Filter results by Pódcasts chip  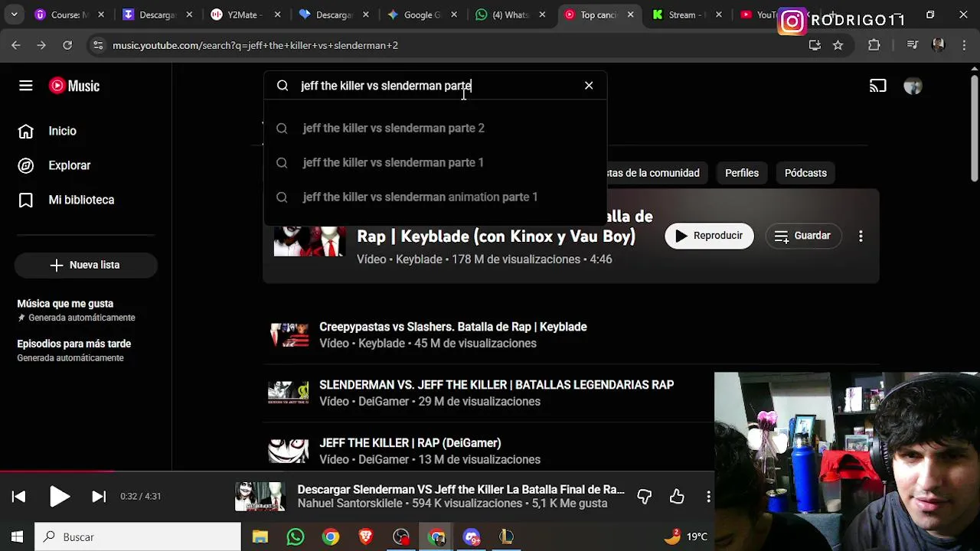point(805,173)
